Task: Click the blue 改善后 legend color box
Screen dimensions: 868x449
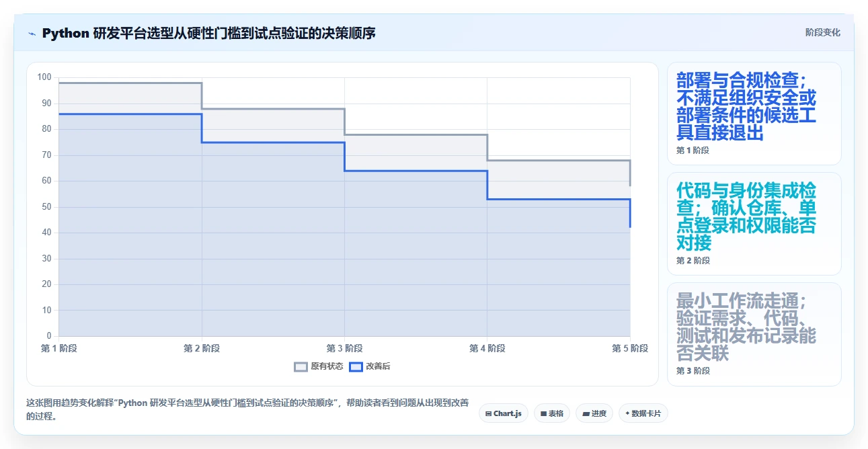Action: tap(356, 366)
